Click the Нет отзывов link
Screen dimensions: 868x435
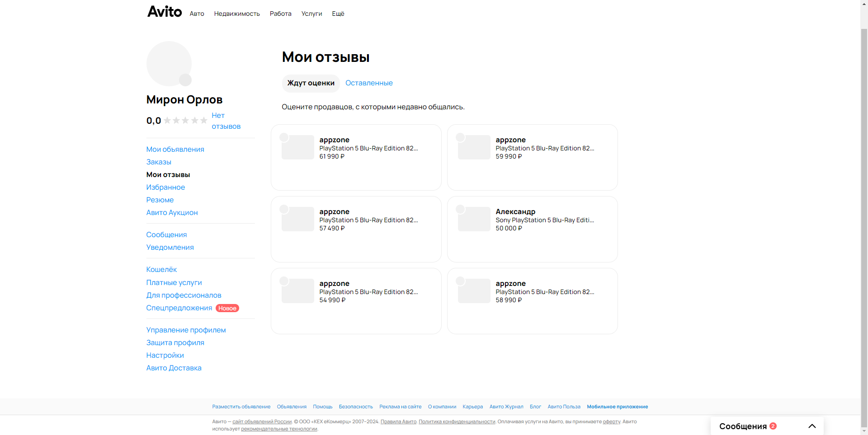pos(226,121)
